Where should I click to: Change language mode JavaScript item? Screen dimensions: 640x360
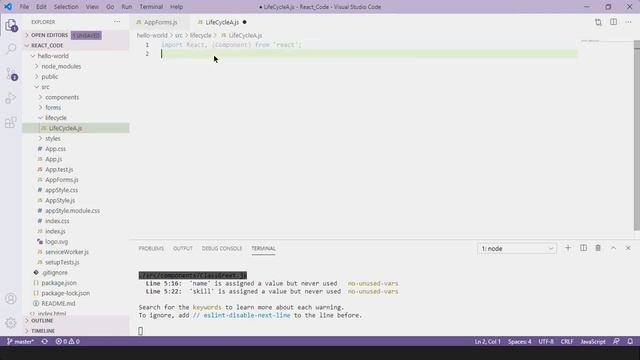click(x=593, y=341)
